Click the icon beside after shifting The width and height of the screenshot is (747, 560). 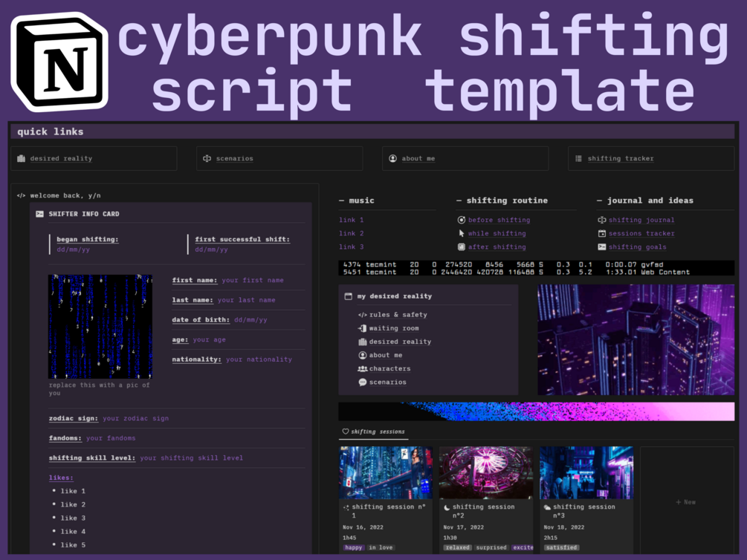(461, 247)
